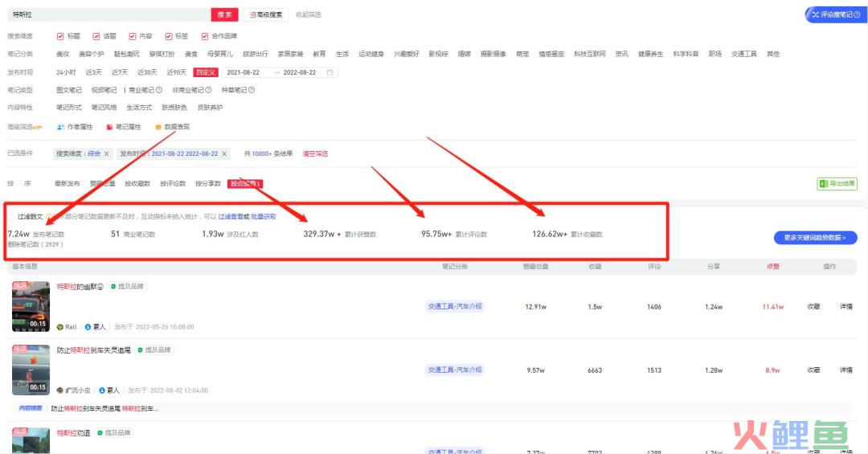868x454 pixels.
Task: Expand the 生活方式 content feature dropdown
Action: (139, 108)
